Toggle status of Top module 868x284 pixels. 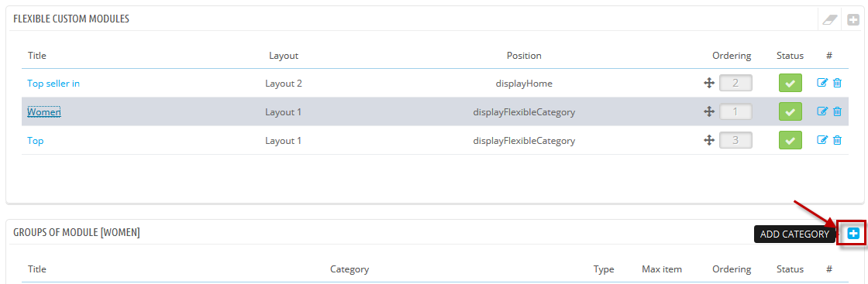[790, 140]
